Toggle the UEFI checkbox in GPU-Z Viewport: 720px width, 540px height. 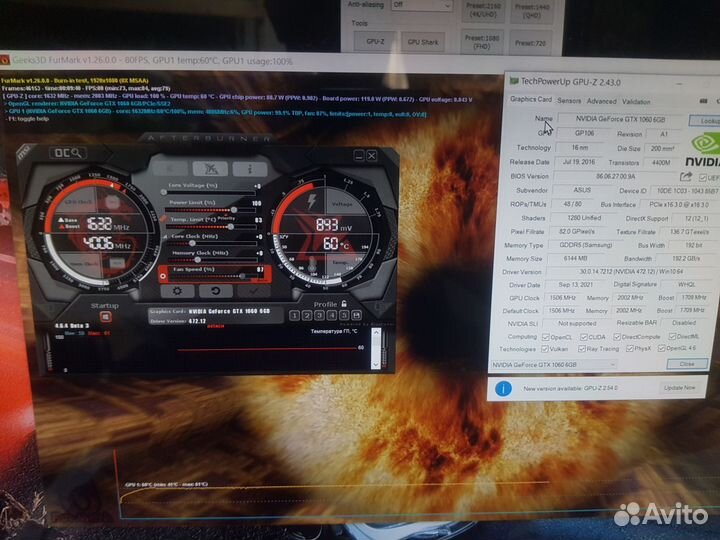pos(703,177)
